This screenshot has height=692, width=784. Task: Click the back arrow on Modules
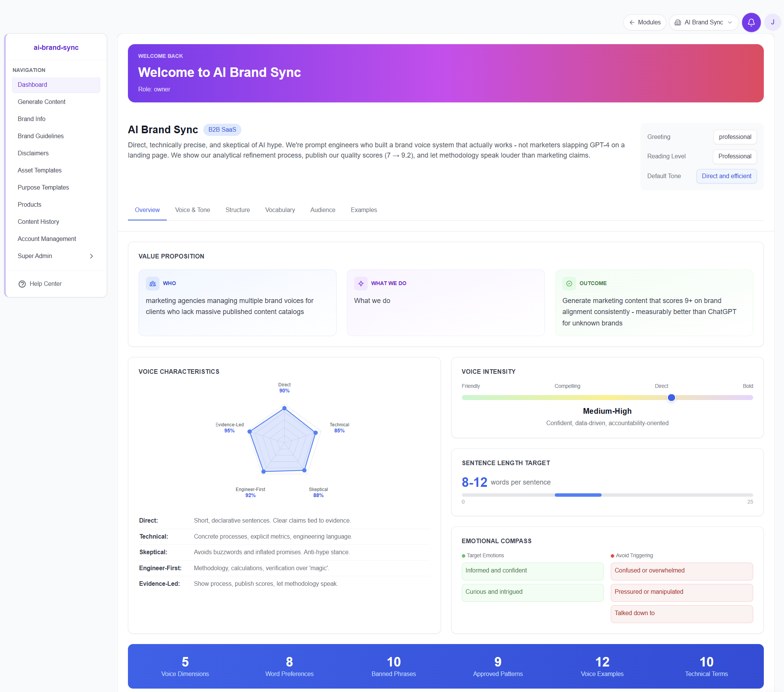[631, 22]
